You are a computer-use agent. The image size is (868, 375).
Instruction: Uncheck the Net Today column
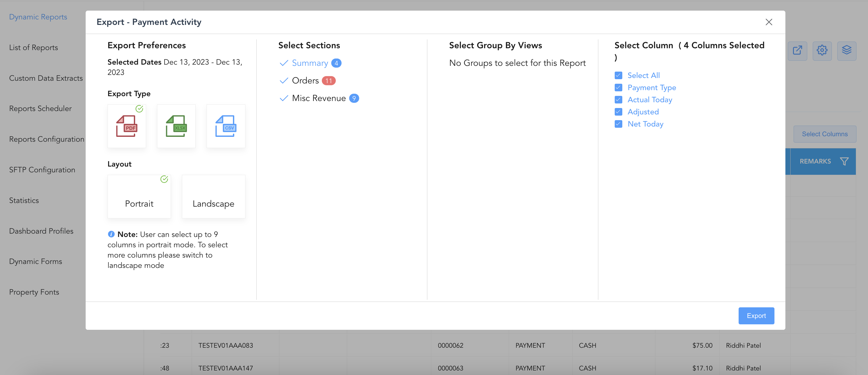pyautogui.click(x=618, y=124)
